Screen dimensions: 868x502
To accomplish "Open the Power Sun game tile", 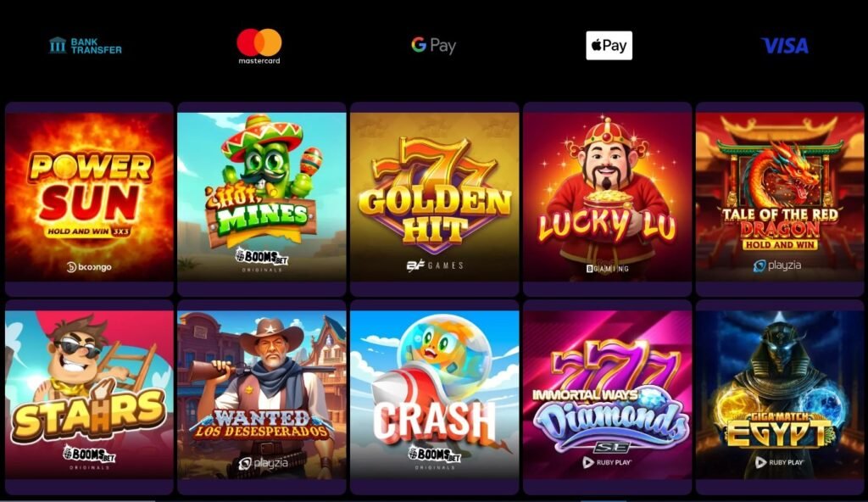I will 89,197.
